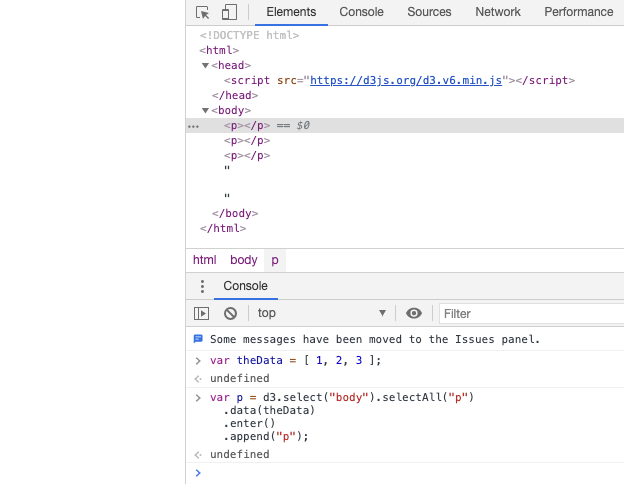Click the Issues panel message text
The height and width of the screenshot is (484, 624).
pos(375,340)
